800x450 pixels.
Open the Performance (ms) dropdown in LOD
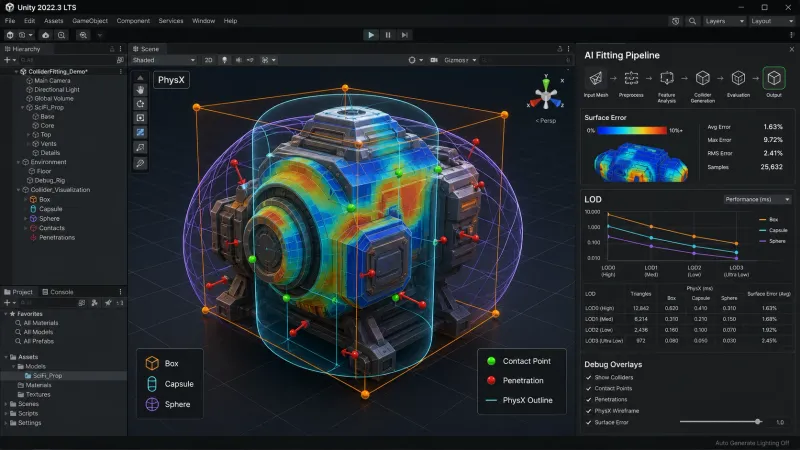[x=757, y=199]
